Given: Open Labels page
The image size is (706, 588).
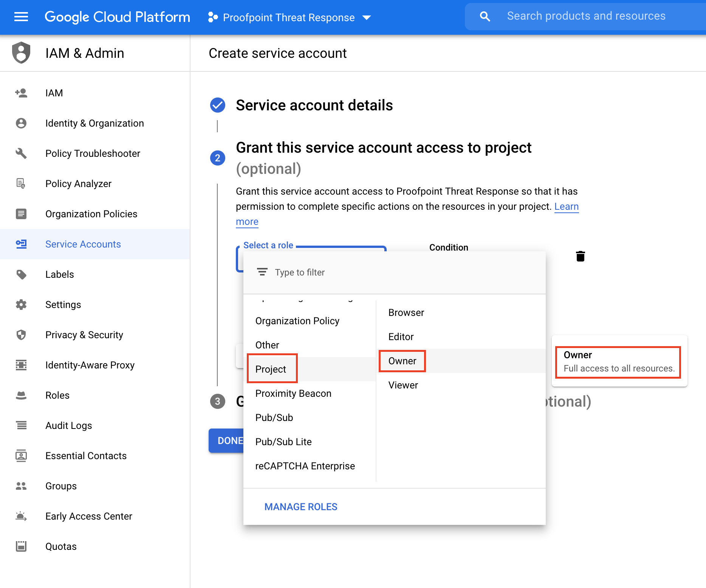Looking at the screenshot, I should pos(95,274).
